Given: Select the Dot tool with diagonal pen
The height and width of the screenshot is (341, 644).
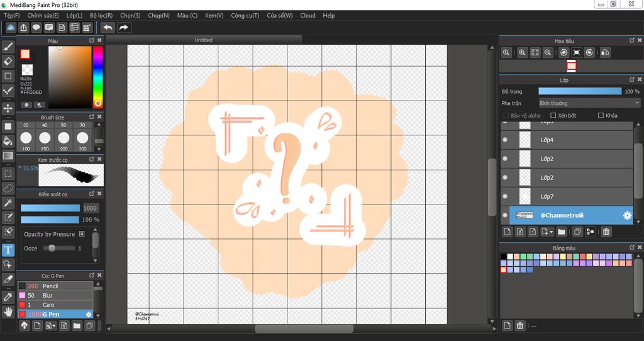Looking at the screenshot, I should 8,91.
